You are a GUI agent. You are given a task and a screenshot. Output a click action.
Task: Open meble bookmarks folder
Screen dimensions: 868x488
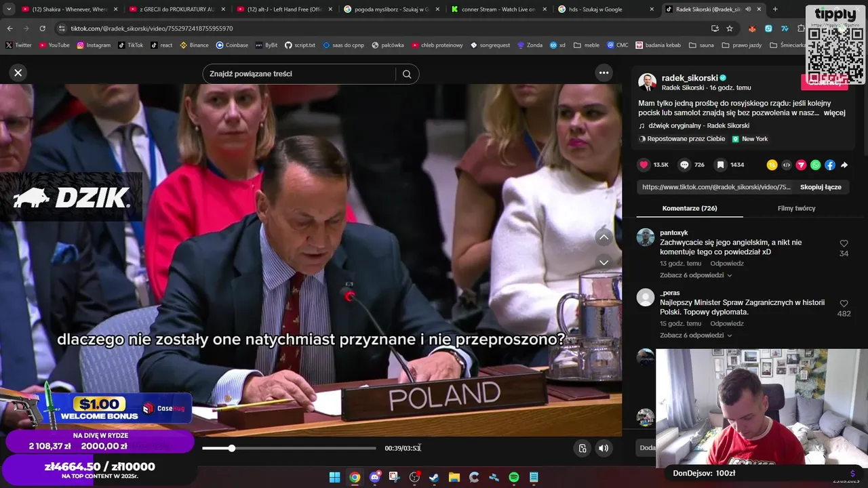[x=587, y=45]
